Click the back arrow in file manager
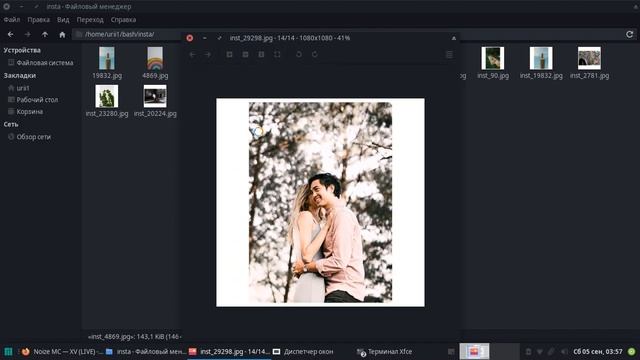 (11, 35)
